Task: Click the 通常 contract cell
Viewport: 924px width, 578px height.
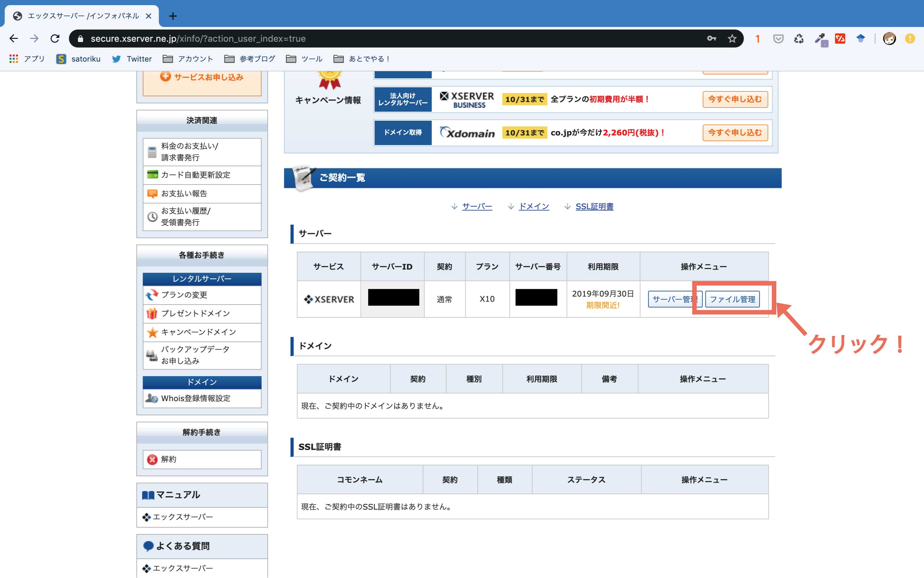Action: 444,299
